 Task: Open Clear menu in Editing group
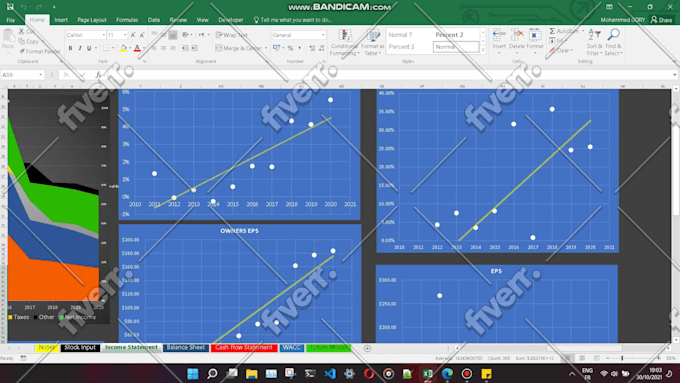click(562, 50)
